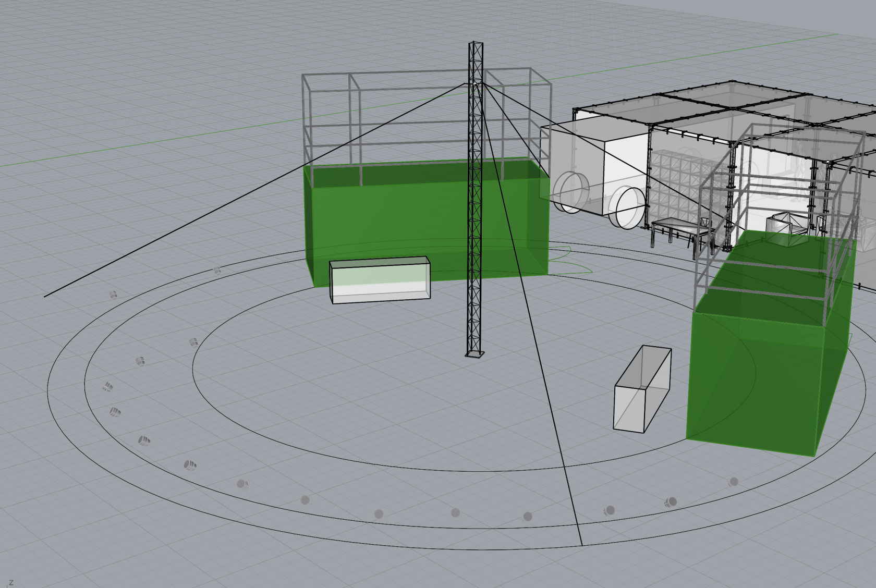Pick the small white box facing the tower
The image size is (876, 588).
pos(380,280)
